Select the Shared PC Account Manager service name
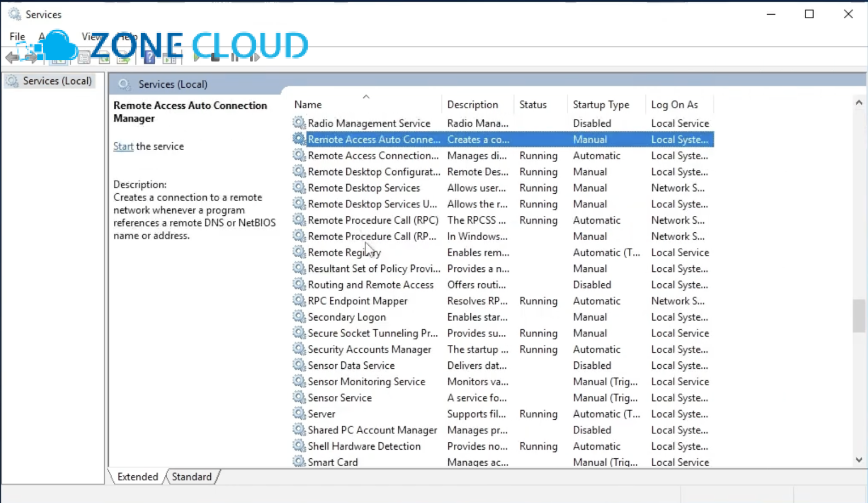Viewport: 868px width, 503px height. point(372,430)
